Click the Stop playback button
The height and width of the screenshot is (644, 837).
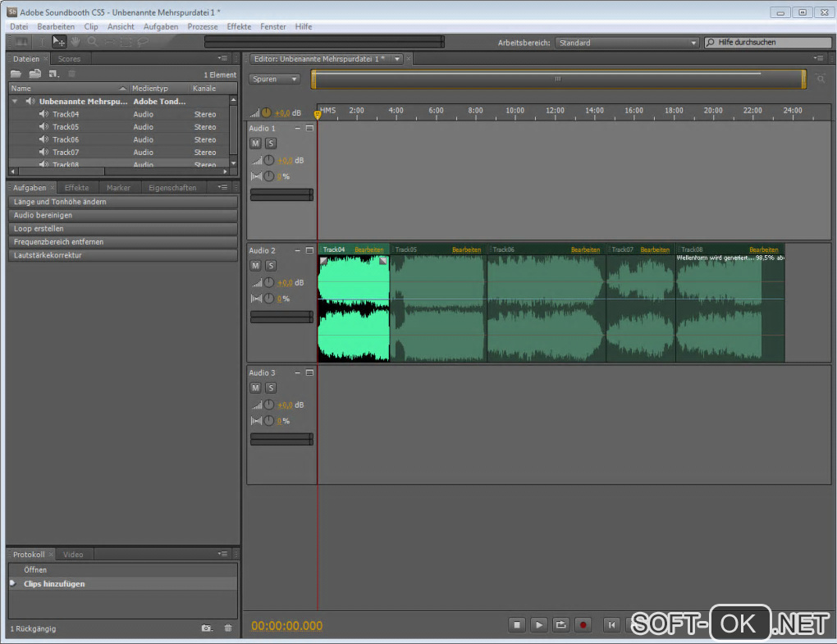point(517,624)
